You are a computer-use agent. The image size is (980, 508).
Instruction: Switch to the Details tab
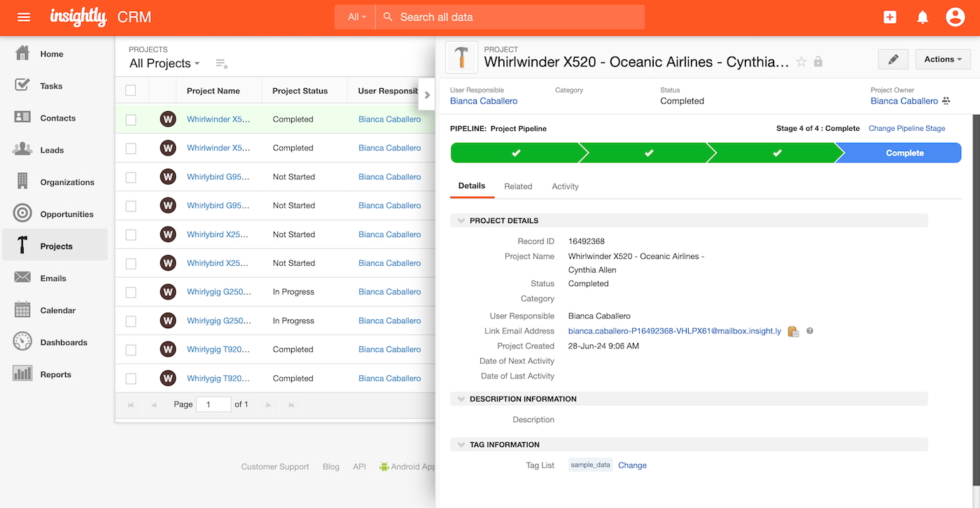click(472, 186)
